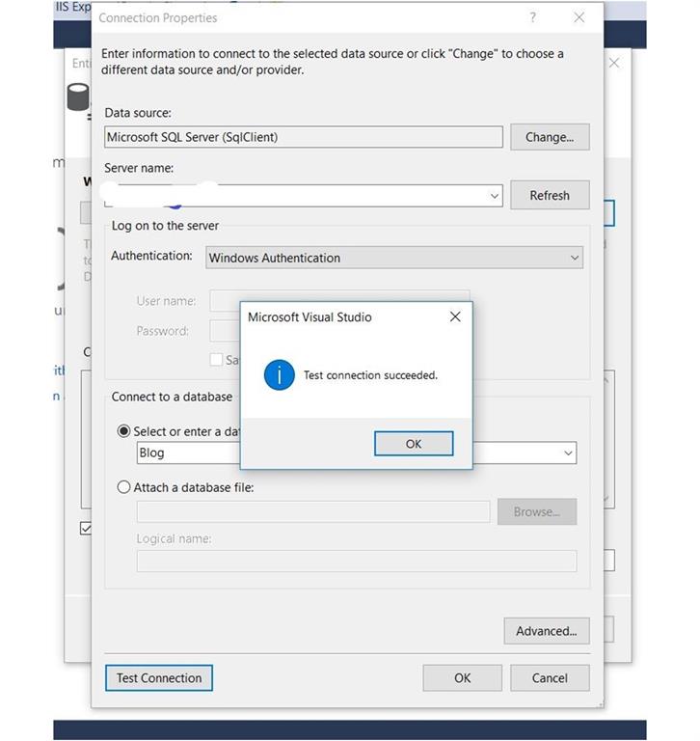Confirm Connection Properties with bottom OK button
The height and width of the screenshot is (741, 700).
(462, 677)
